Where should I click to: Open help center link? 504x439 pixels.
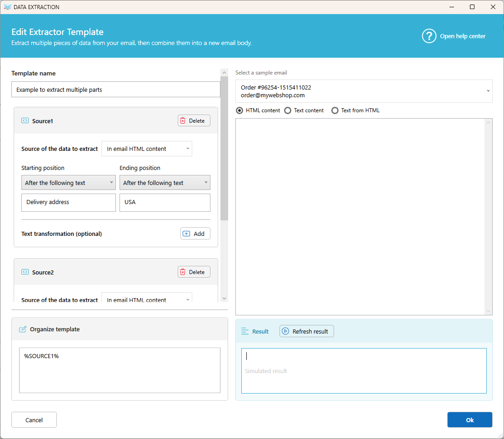point(463,36)
